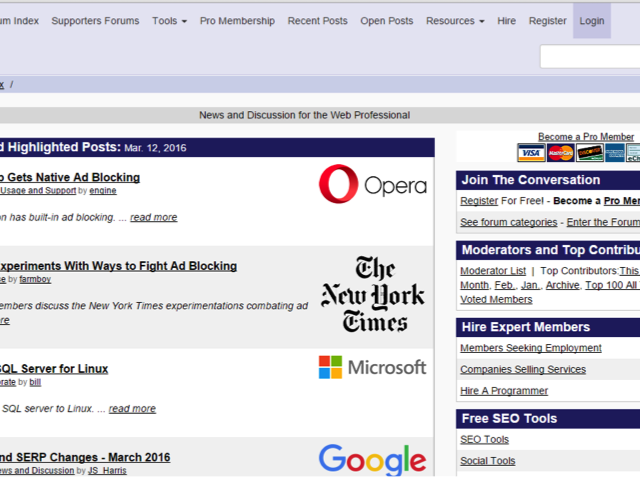Click the Visa card icon
640x477 pixels.
coord(531,153)
